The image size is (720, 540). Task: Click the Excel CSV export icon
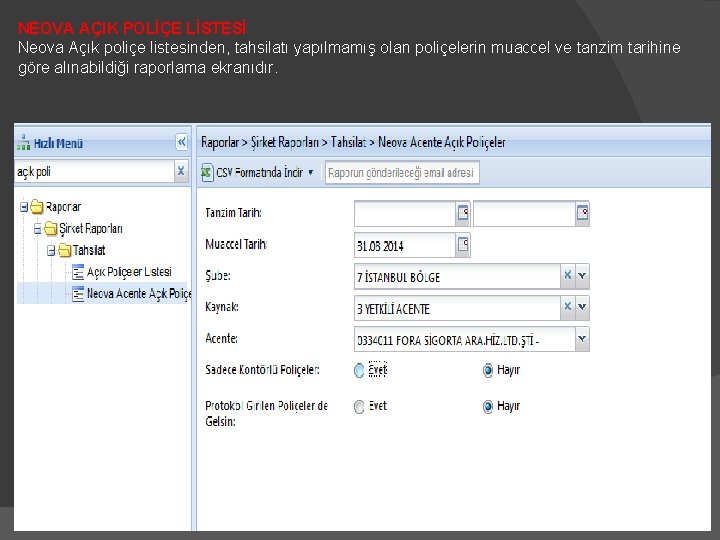[207, 173]
